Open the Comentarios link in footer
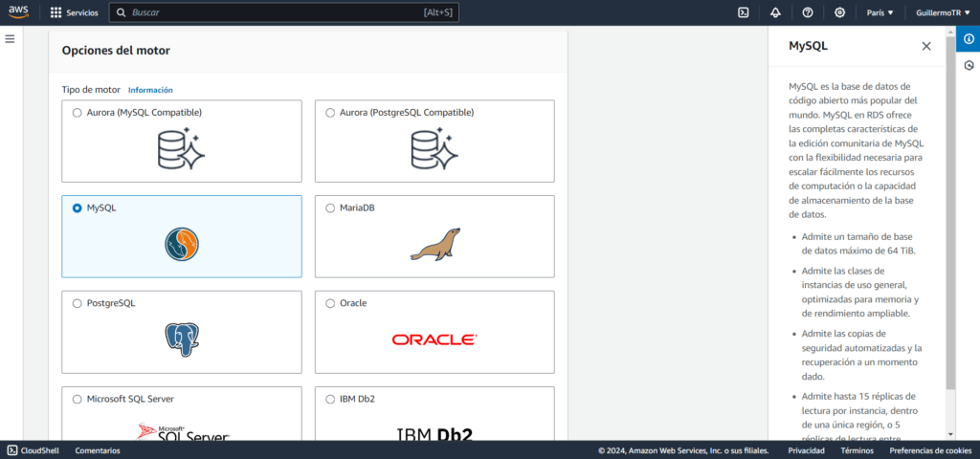The width and height of the screenshot is (980, 459). [x=98, y=450]
